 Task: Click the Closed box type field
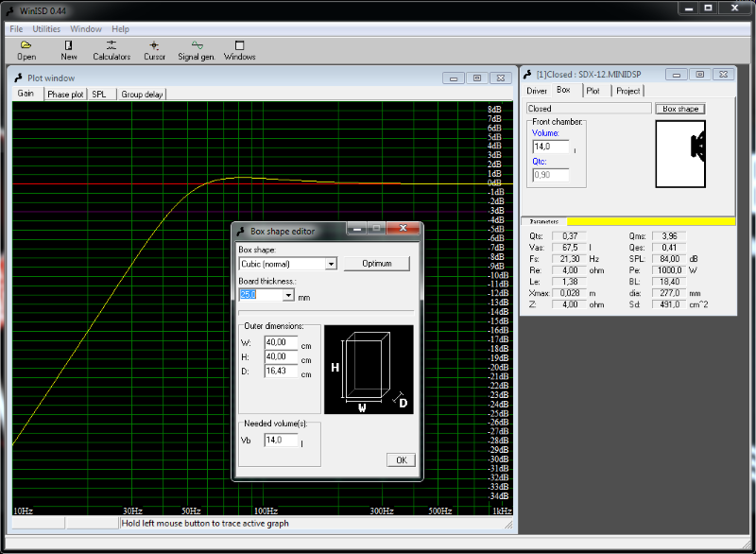coord(589,109)
